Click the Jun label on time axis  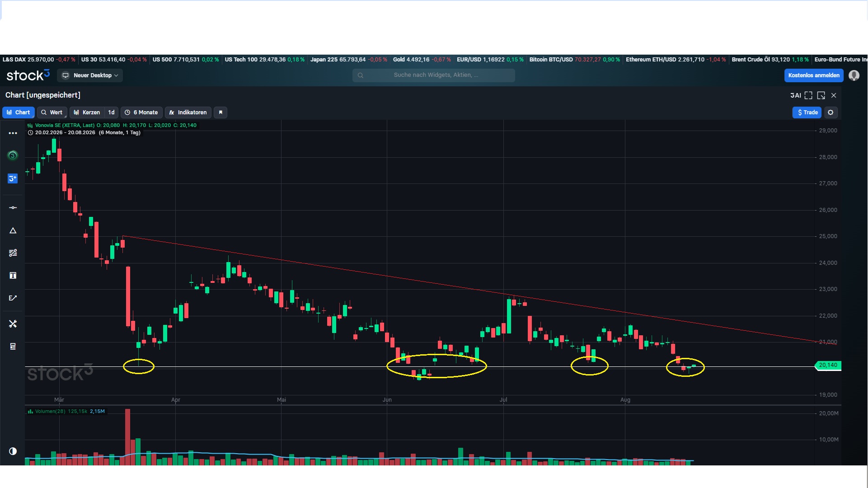tap(387, 400)
